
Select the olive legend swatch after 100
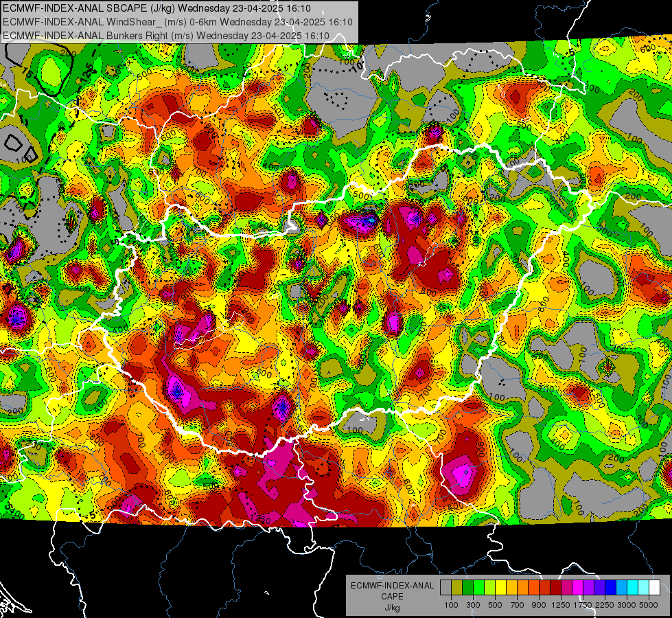(457, 588)
